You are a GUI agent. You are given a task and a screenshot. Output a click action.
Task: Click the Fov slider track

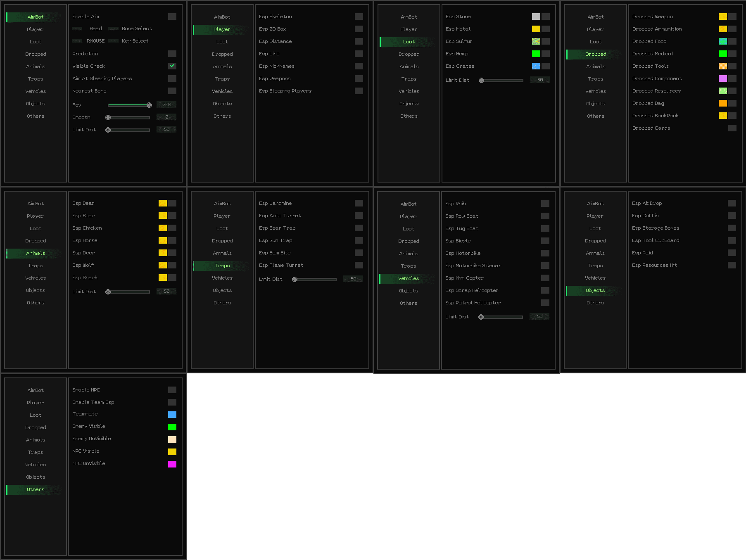coord(128,105)
